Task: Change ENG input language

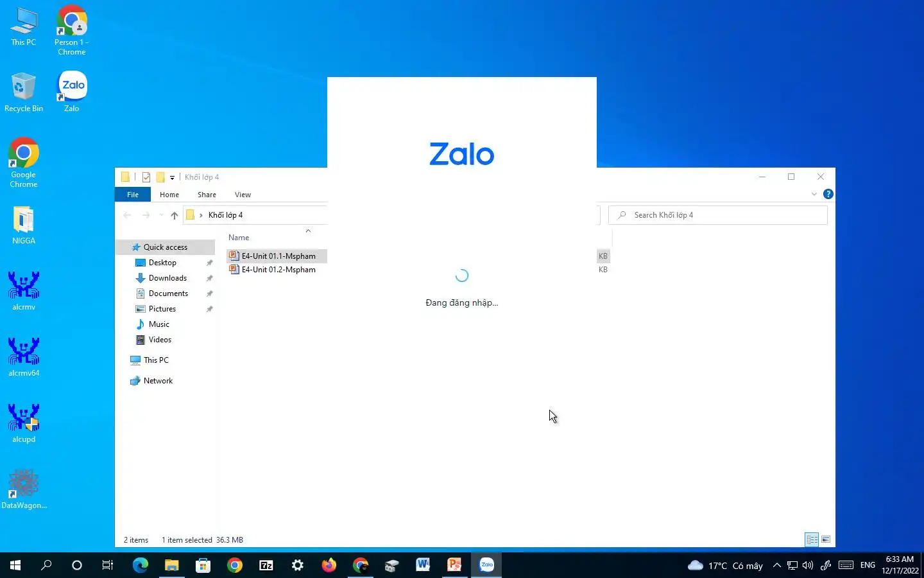Action: 868,565
